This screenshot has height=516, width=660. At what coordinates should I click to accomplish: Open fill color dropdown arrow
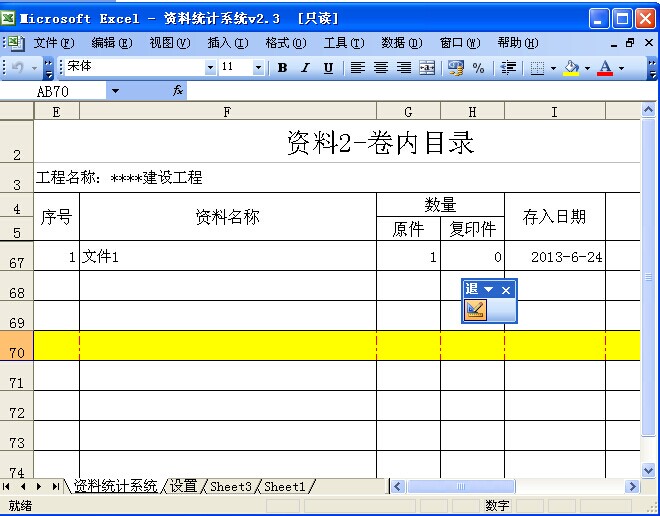click(x=587, y=68)
